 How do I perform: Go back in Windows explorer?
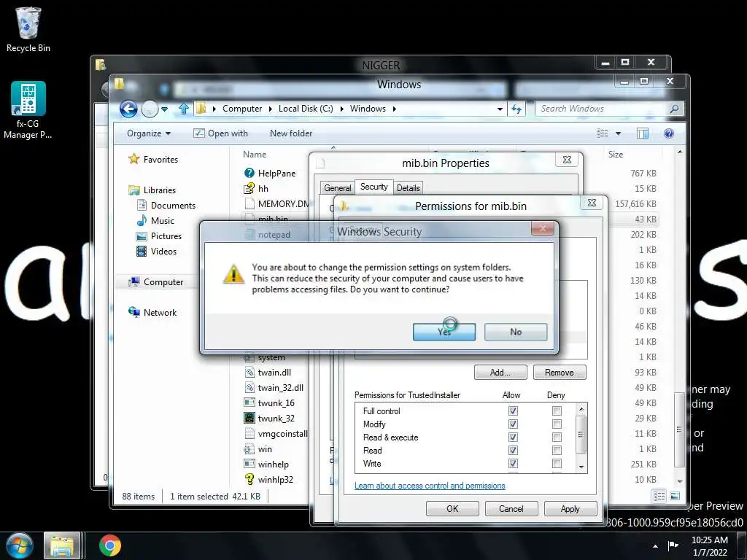(x=128, y=109)
